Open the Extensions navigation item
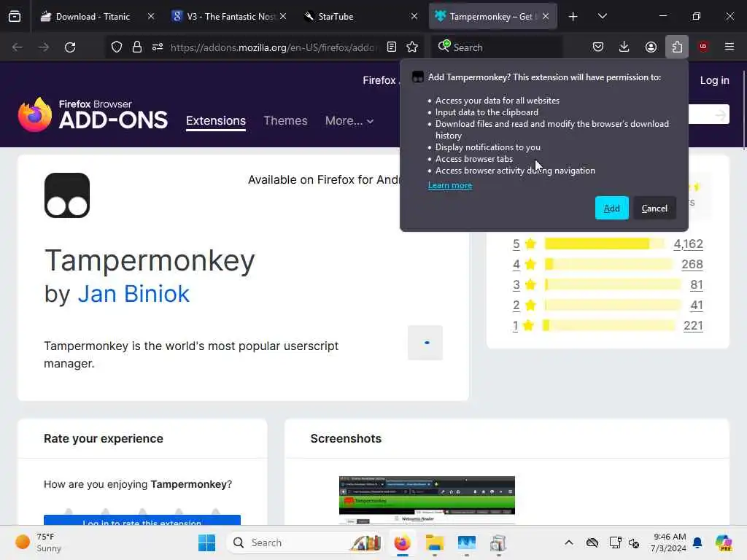 tap(216, 121)
